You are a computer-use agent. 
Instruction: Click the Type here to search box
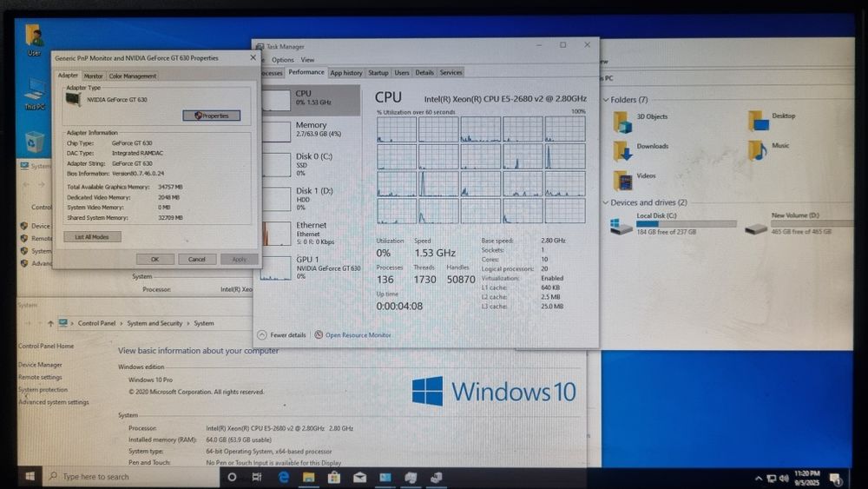[133, 476]
